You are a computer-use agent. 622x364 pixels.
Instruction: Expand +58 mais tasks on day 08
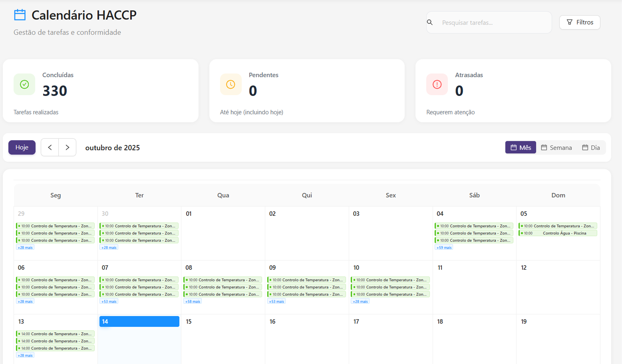pyautogui.click(x=193, y=302)
